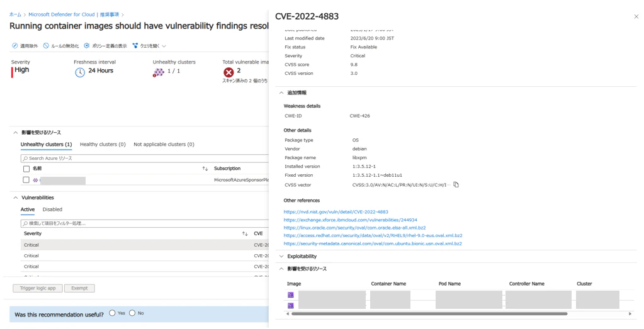Screen dimensions: 644x329
Task: Open the クエリを開く query dropdown
Action: [149, 46]
